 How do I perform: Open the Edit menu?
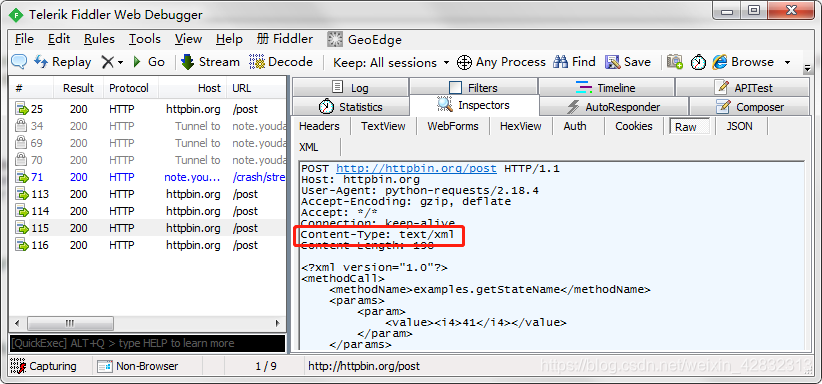59,39
